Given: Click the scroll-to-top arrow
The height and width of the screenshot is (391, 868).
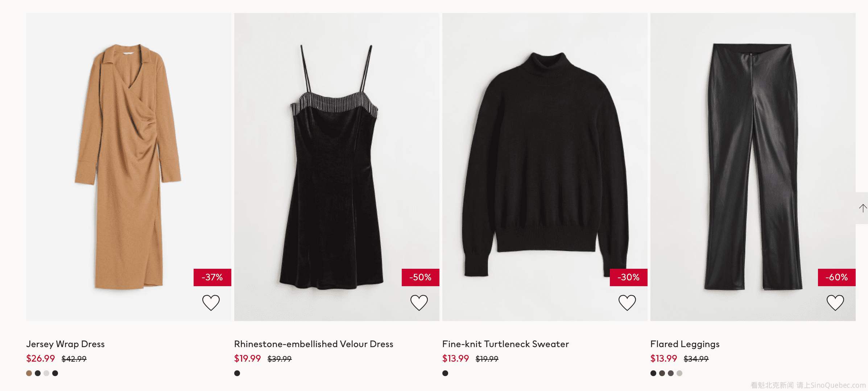Looking at the screenshot, I should point(863,208).
